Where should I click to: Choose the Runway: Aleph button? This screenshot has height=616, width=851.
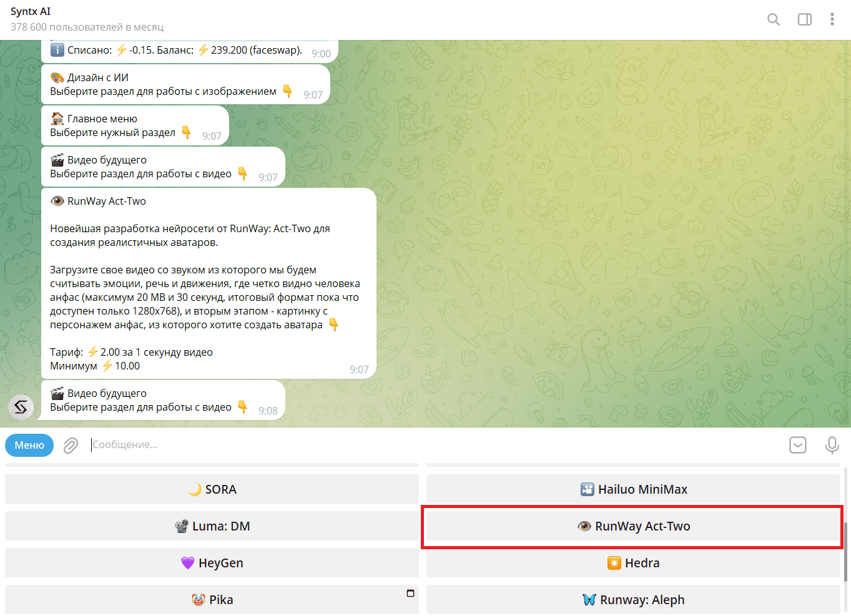tap(633, 600)
